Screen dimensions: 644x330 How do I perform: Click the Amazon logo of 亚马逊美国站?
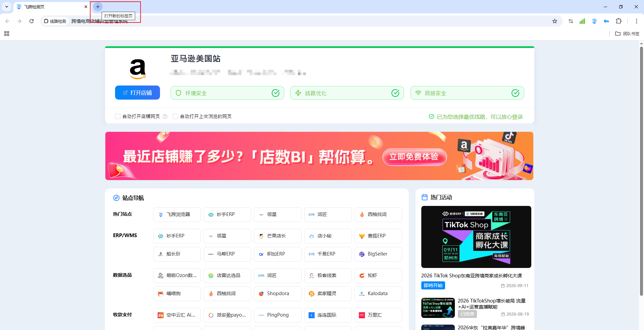coord(138,69)
